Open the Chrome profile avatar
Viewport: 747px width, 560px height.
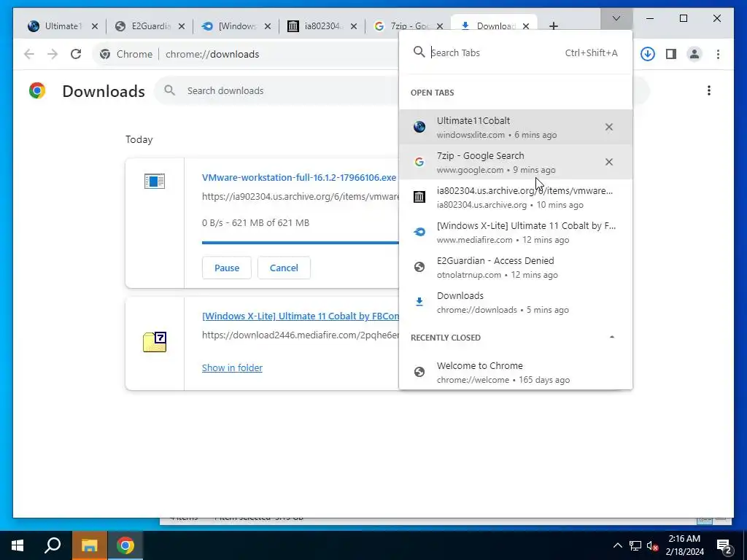[x=694, y=54]
